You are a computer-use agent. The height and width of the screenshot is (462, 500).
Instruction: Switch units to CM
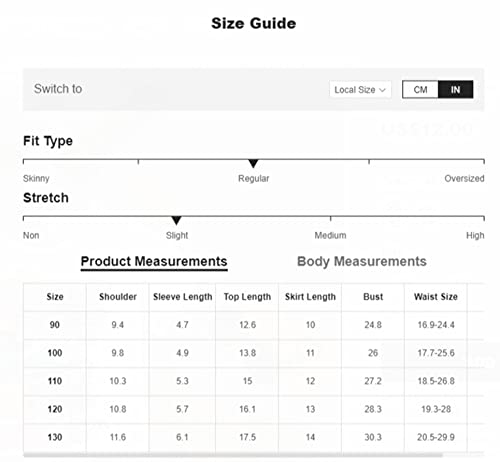[x=420, y=89]
